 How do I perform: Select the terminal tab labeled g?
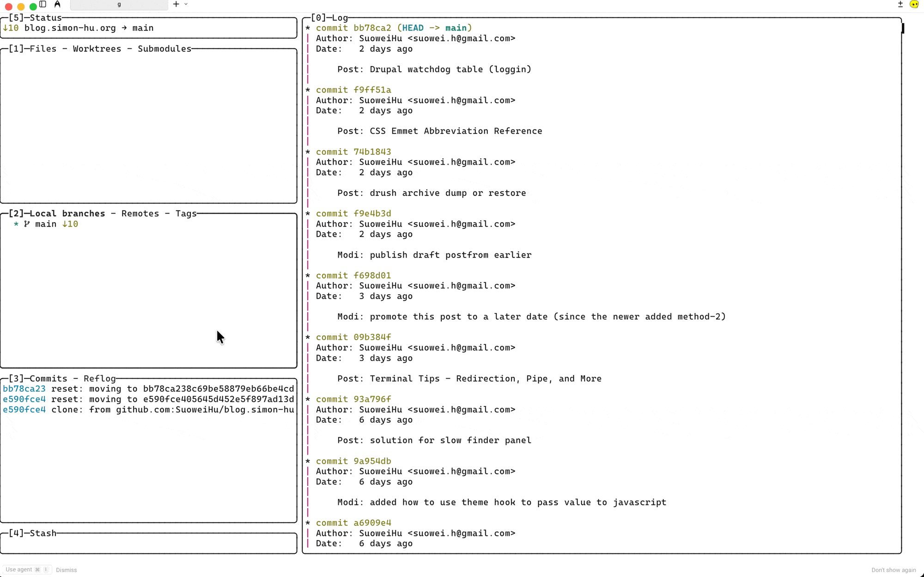point(119,5)
